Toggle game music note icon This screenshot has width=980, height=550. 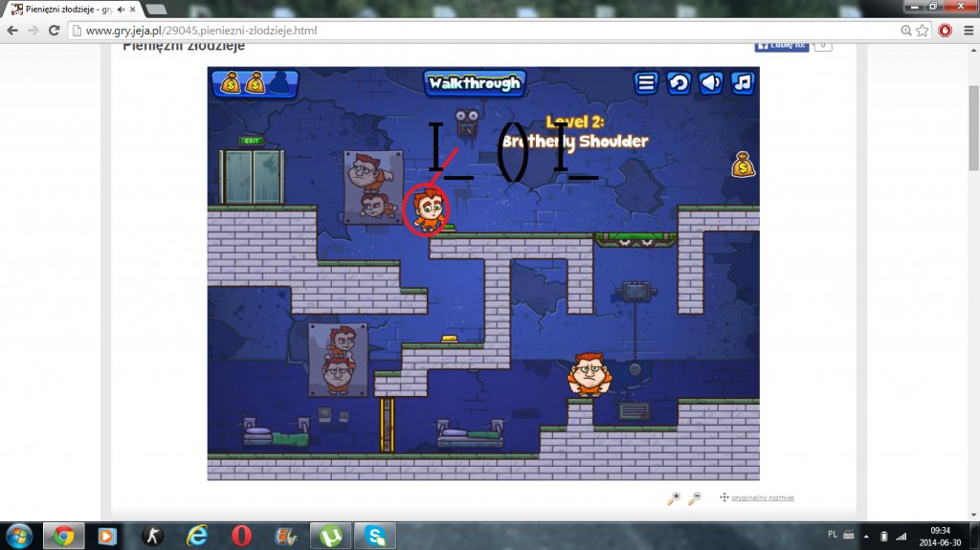click(x=743, y=83)
